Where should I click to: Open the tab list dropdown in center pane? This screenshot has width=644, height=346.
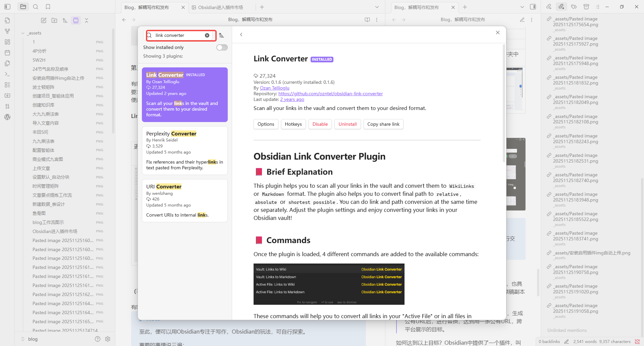377,7
